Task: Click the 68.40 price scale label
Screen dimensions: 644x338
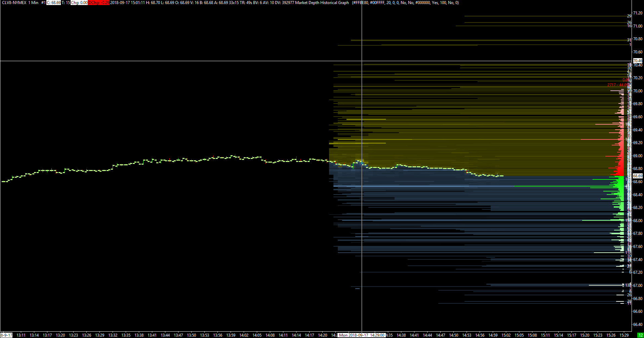Action: point(638,195)
